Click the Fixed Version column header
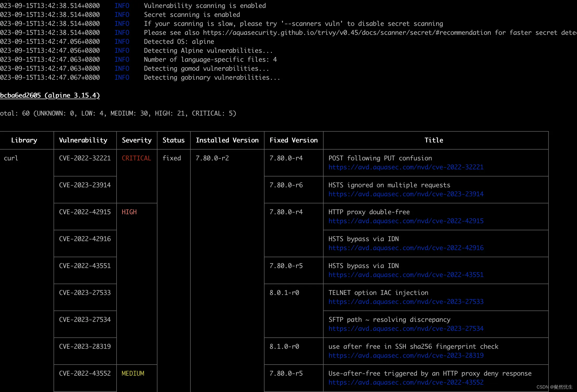The height and width of the screenshot is (392, 577). [x=294, y=140]
